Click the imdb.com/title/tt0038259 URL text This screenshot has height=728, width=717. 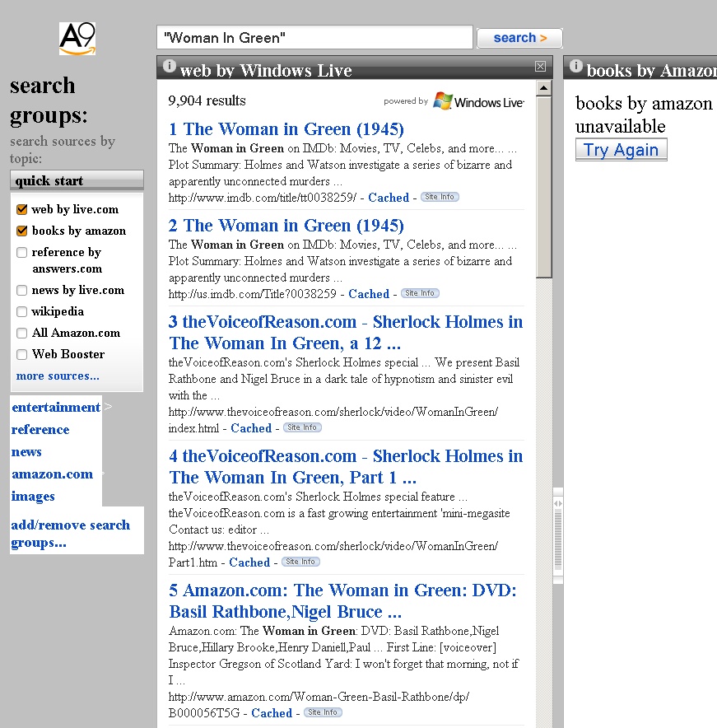coord(263,198)
